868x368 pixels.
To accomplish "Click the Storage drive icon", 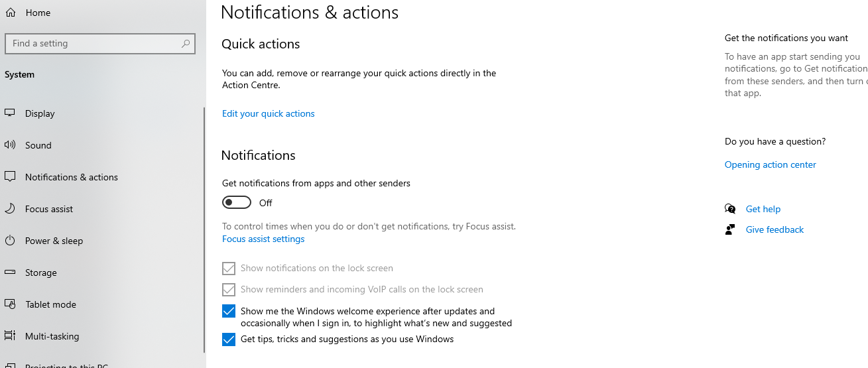I will pyautogui.click(x=10, y=273).
